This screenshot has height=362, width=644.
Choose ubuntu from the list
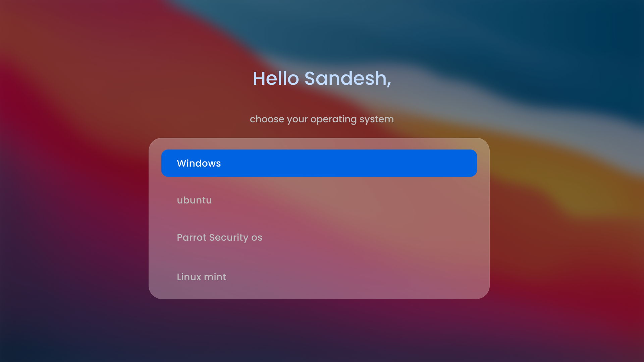pos(319,200)
